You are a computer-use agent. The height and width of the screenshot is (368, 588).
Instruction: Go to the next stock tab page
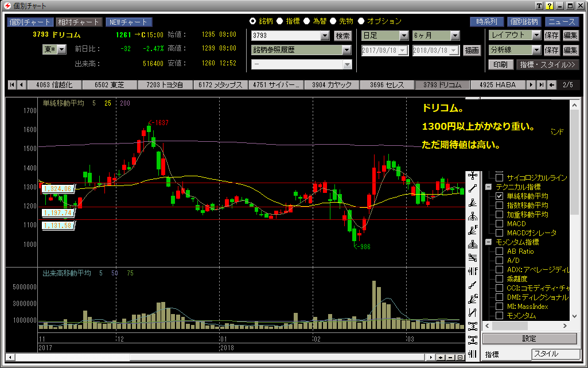click(531, 85)
